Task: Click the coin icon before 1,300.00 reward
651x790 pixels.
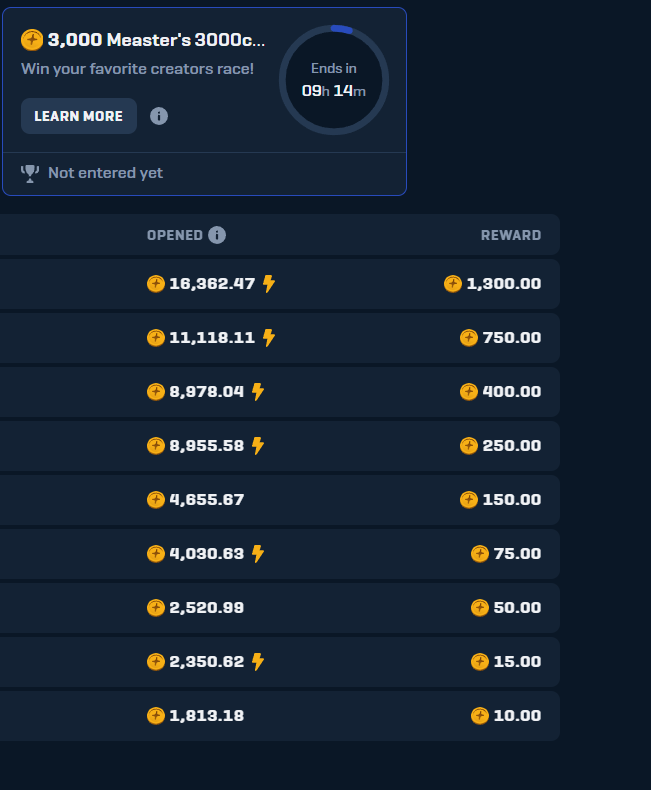Action: (x=452, y=284)
